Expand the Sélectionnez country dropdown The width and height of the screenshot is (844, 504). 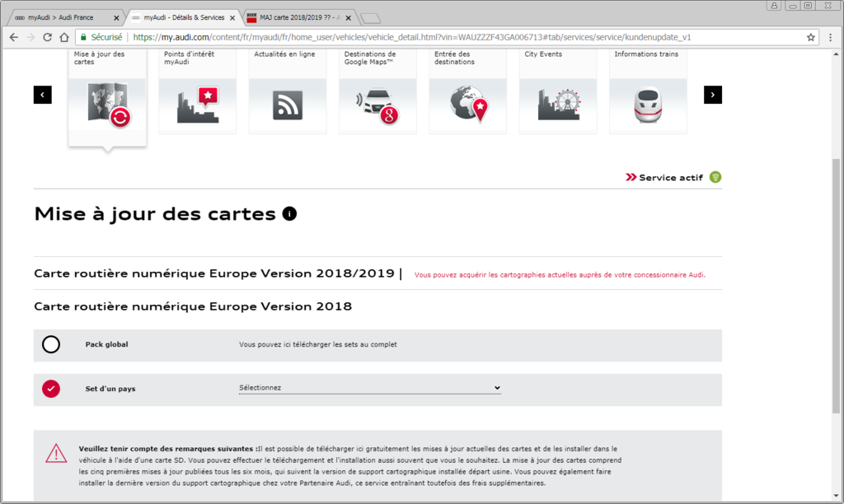point(369,388)
